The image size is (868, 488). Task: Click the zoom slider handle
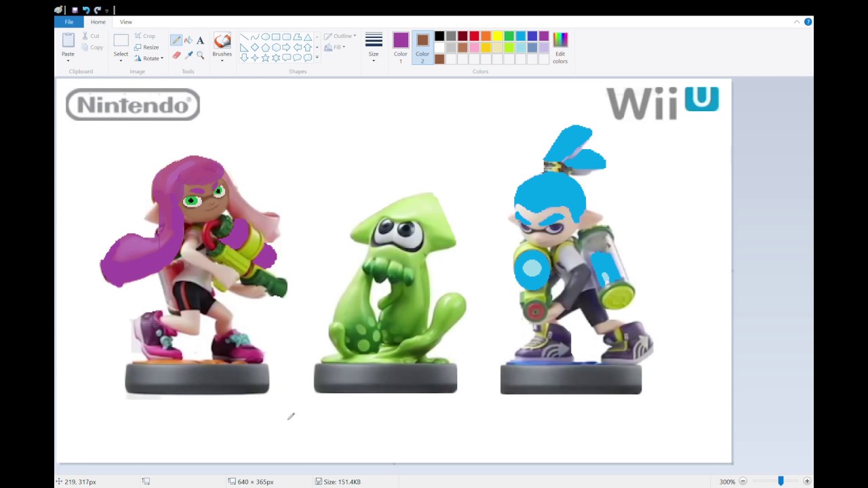[x=781, y=481]
